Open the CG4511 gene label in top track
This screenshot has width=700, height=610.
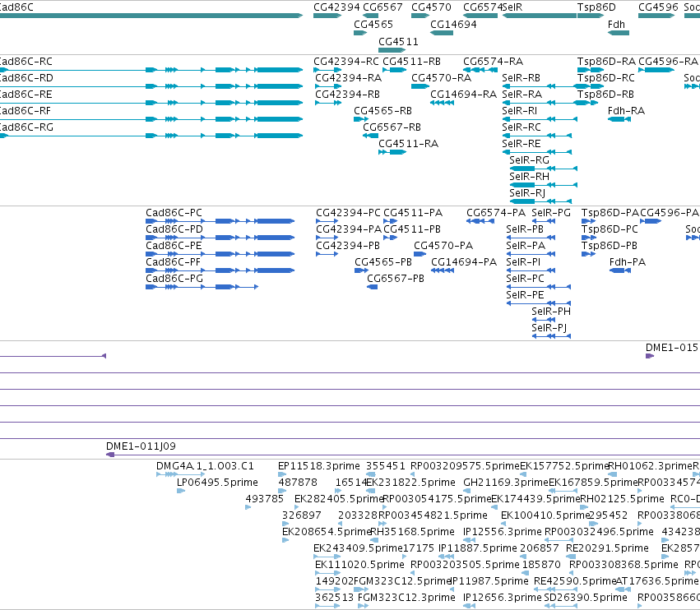(398, 42)
